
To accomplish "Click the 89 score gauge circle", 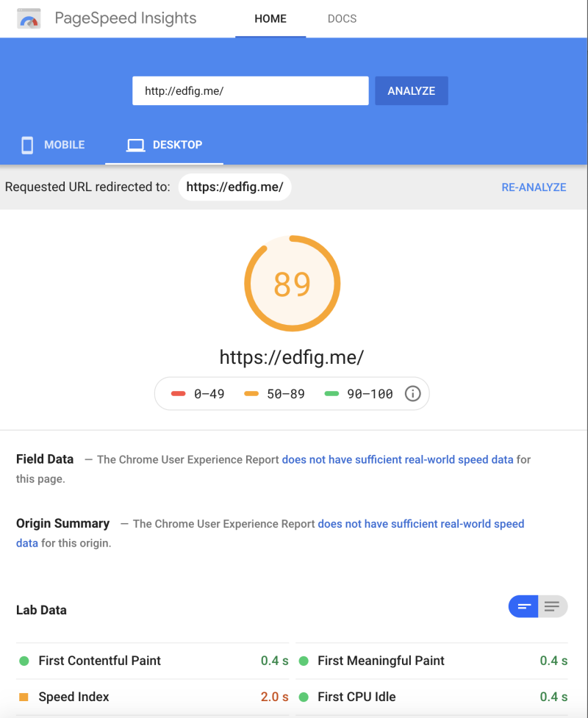I will [293, 284].
